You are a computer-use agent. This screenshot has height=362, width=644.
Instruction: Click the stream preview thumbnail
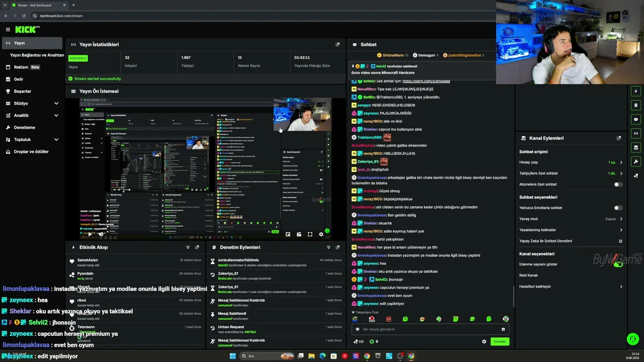(205, 168)
